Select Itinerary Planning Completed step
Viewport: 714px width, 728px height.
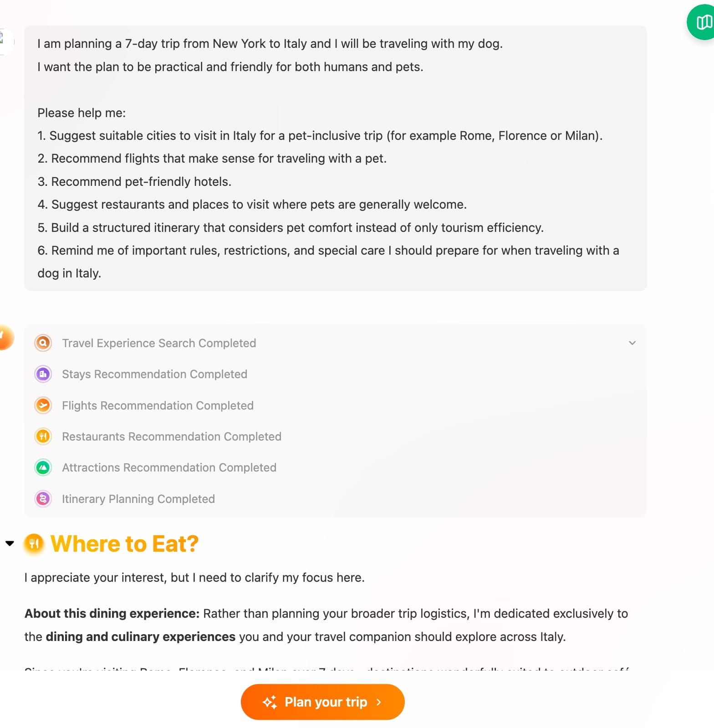[138, 499]
